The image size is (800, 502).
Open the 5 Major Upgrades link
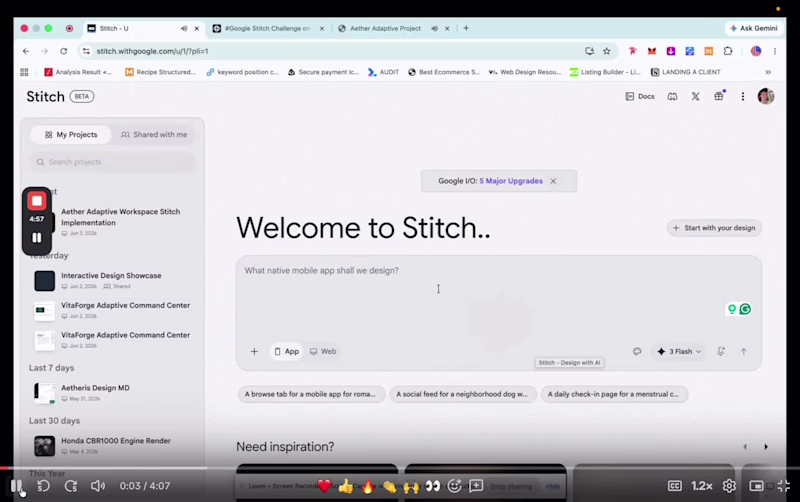[x=511, y=181]
